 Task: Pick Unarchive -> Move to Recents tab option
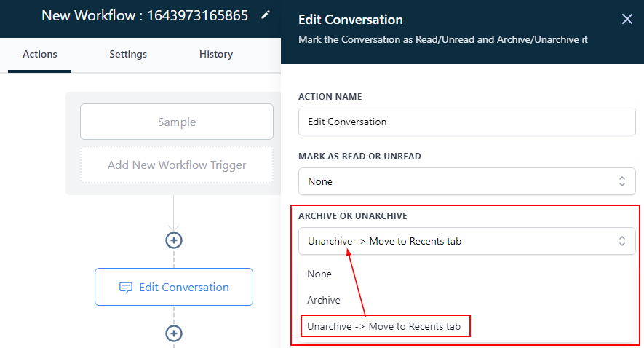click(385, 325)
